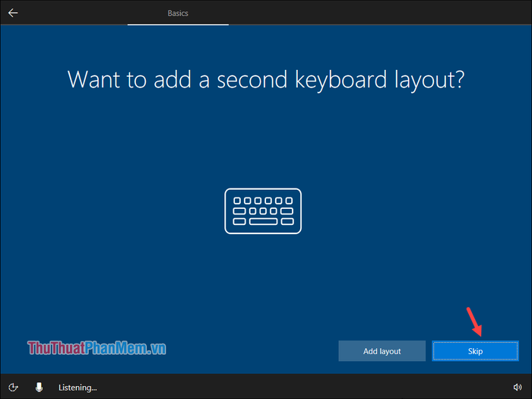Skip adding a second keyboard layout

[475, 351]
